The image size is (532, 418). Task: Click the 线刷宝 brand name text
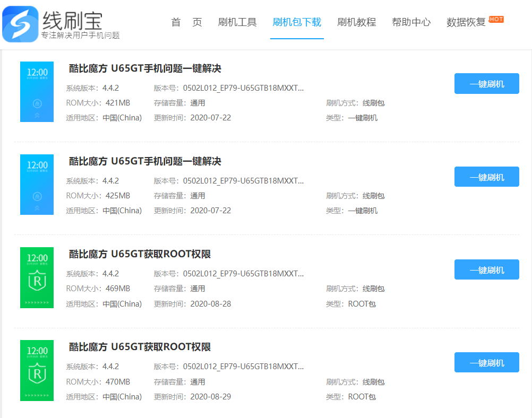click(72, 20)
